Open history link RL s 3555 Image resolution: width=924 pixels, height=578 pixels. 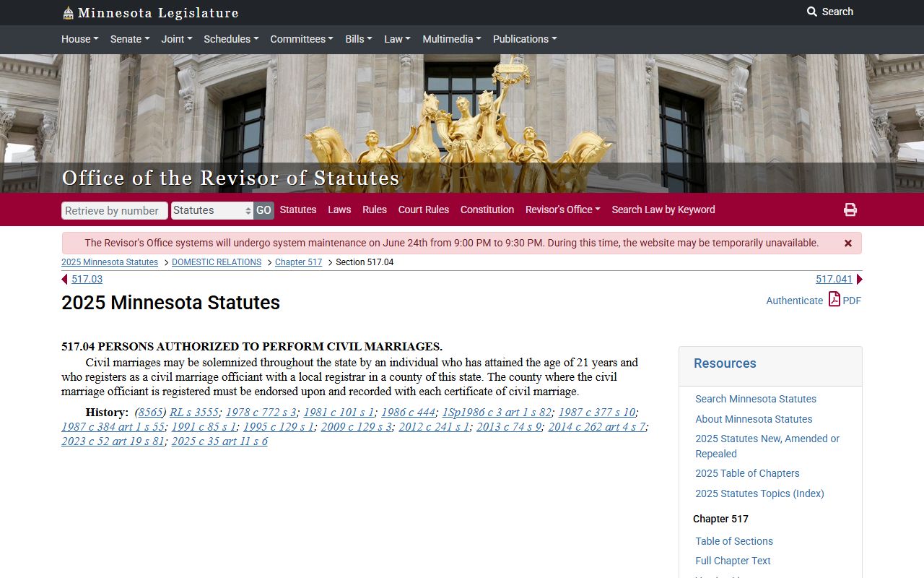point(194,413)
